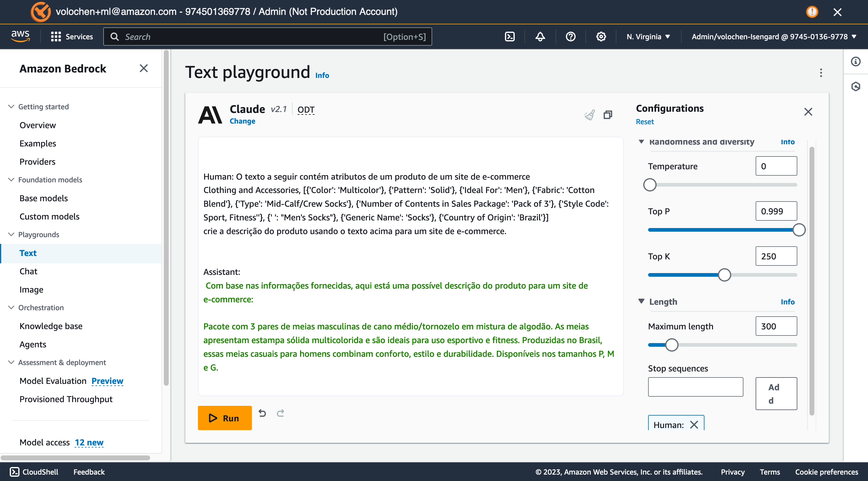
Task: Open the Services grid menu
Action: 56,36
